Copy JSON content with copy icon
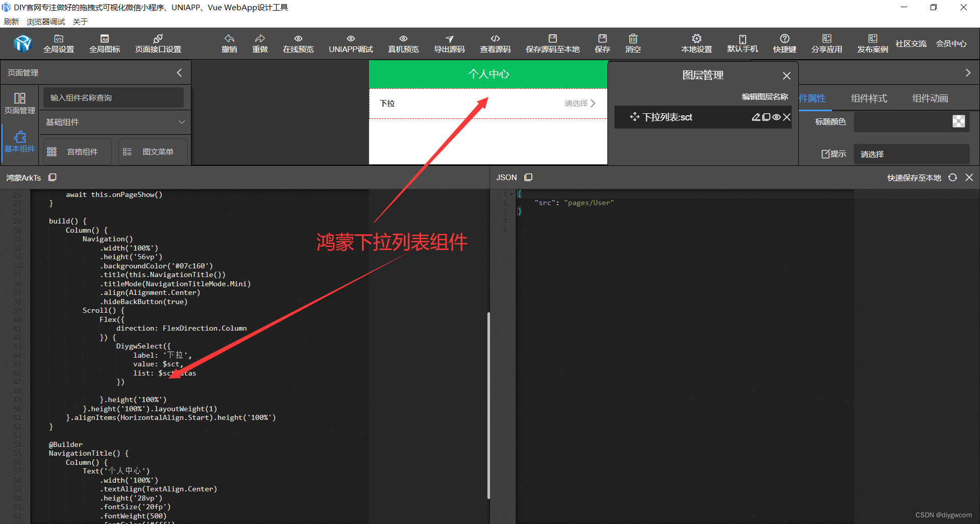Image resolution: width=980 pixels, height=524 pixels. tap(528, 177)
